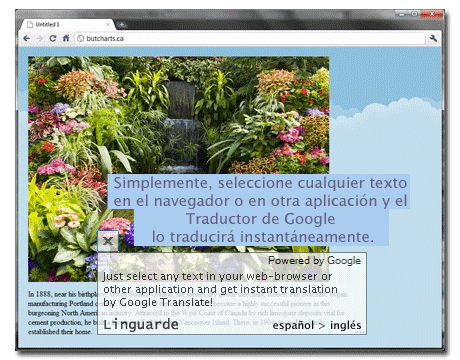Image resolution: width=460 pixels, height=360 pixels.
Task: Click the site info globe icon
Action: pyautogui.click(x=80, y=38)
